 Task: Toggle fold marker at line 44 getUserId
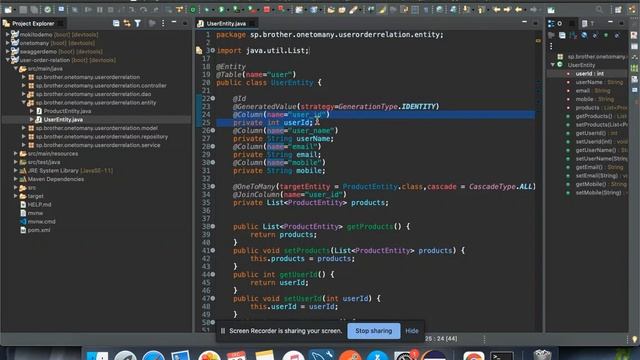click(213, 275)
